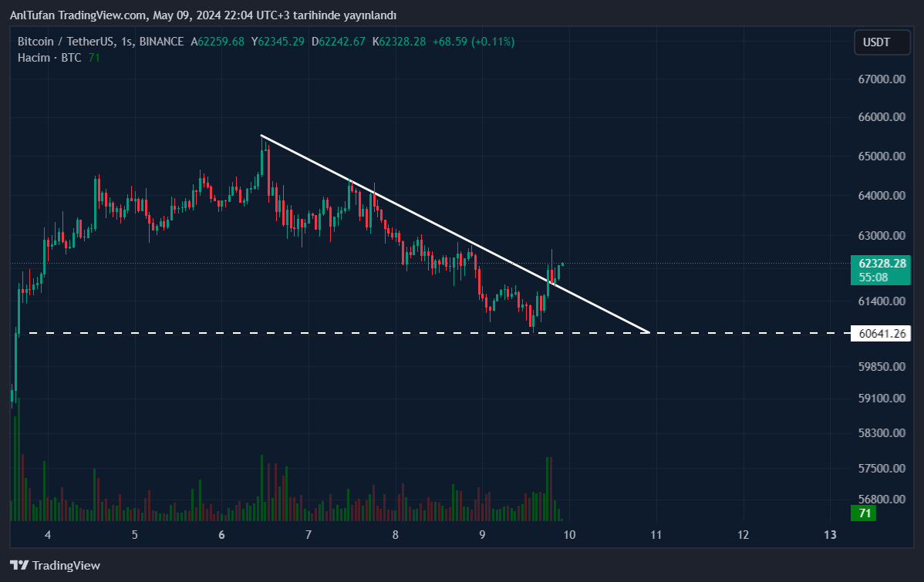Click date 11 on the time axis

656,535
